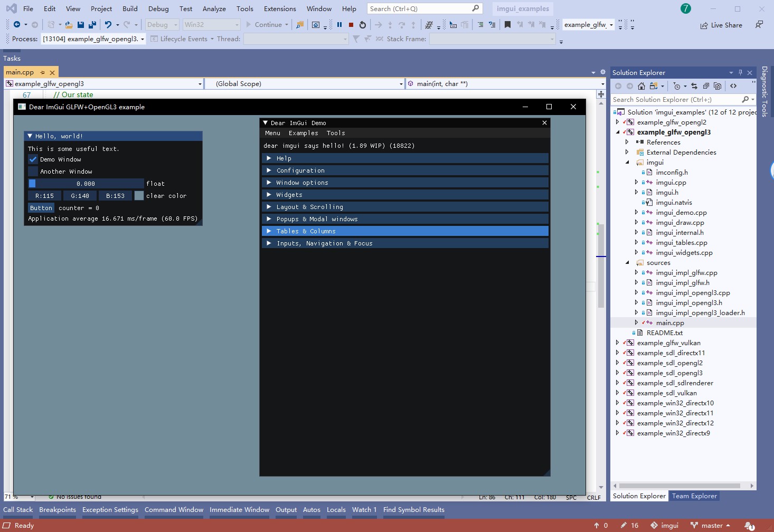This screenshot has width=774, height=532.
Task: Collapse the Hello, world! window triangle
Action: click(x=30, y=136)
